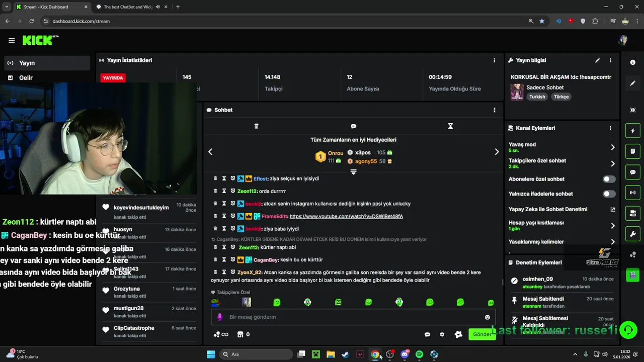644x362 pixels.
Task: Open the hamburger menu next to Kick logo
Action: 12,40
